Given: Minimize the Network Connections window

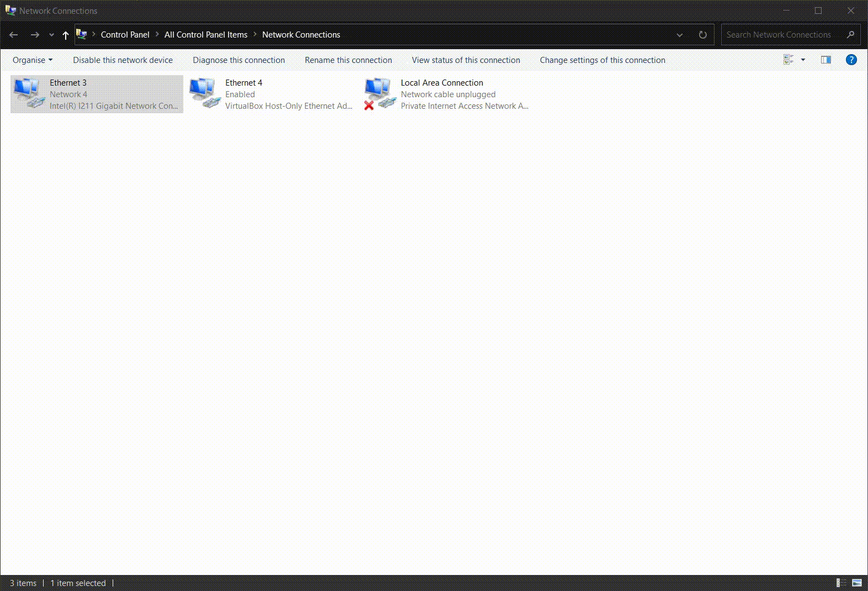Looking at the screenshot, I should tap(786, 10).
